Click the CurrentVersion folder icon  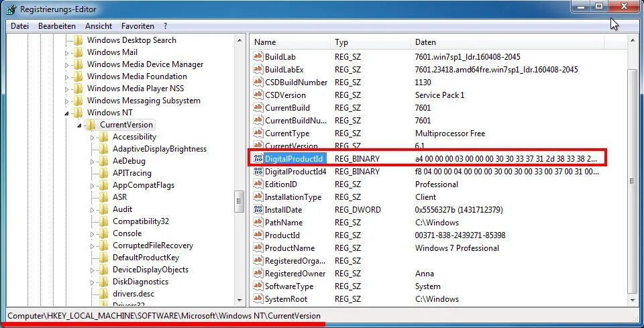click(91, 125)
